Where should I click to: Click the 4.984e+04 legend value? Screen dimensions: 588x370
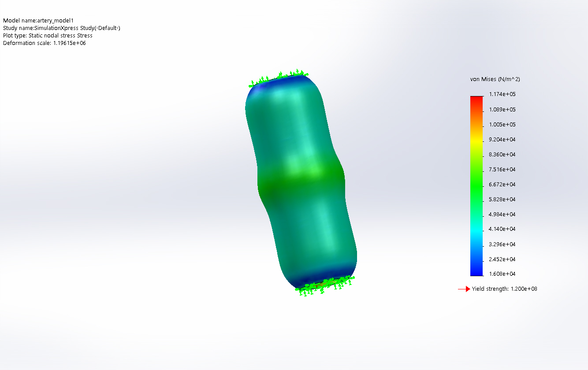[x=502, y=214]
